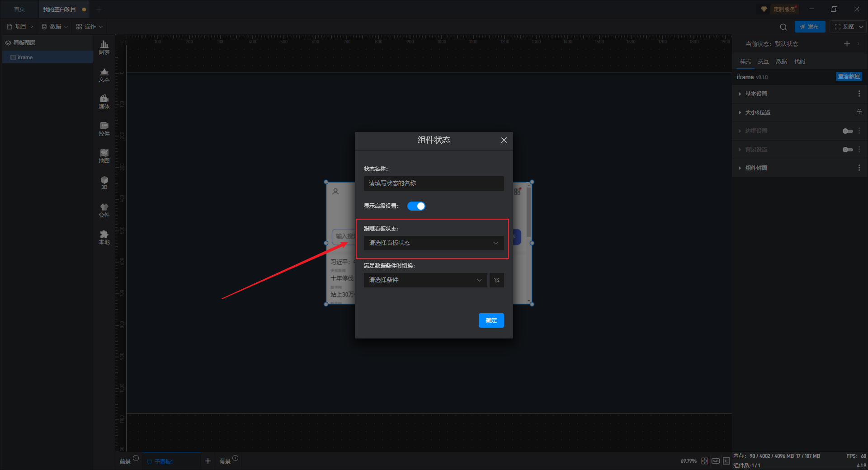Add a new state with plus icon

coord(847,44)
